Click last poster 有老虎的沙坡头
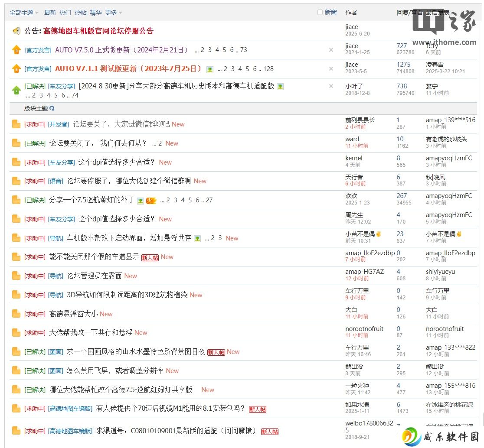Image resolution: width=484 pixels, height=448 pixels. pyautogui.click(x=446, y=139)
